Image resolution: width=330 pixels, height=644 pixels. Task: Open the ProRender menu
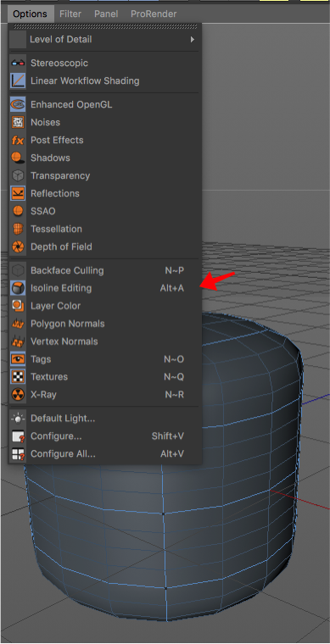click(154, 14)
